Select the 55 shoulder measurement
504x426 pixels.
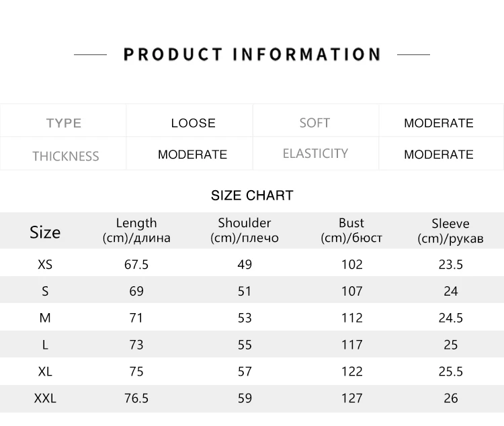[x=245, y=345]
